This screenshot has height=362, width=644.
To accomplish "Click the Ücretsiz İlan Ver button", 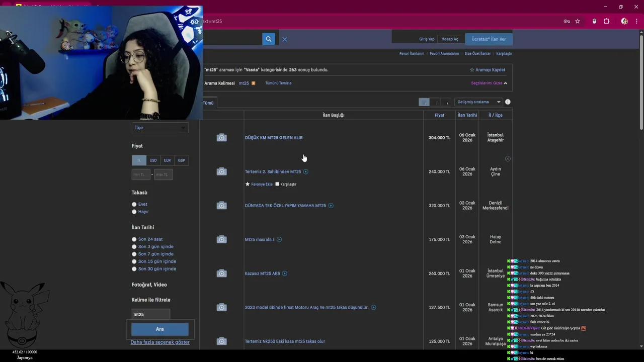I will coord(489,39).
